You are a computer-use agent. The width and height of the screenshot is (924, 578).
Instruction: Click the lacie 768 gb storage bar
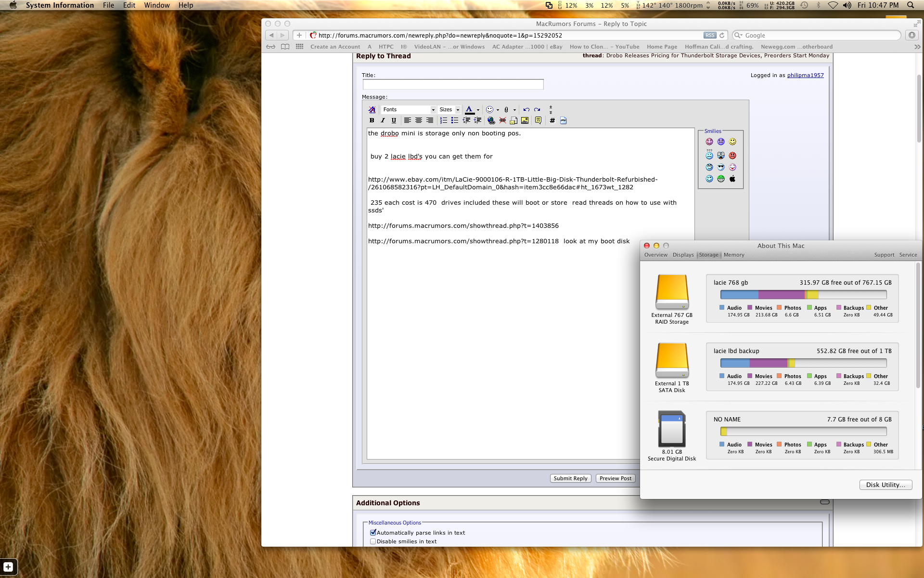click(x=803, y=295)
